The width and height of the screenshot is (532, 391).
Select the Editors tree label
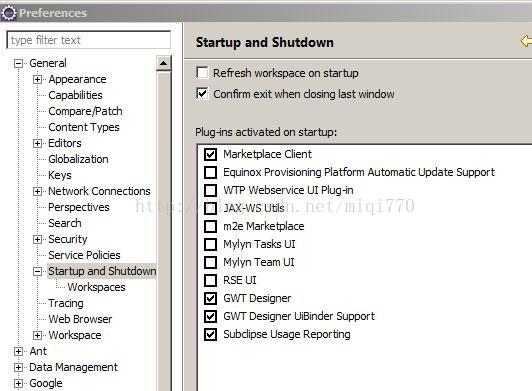[65, 143]
